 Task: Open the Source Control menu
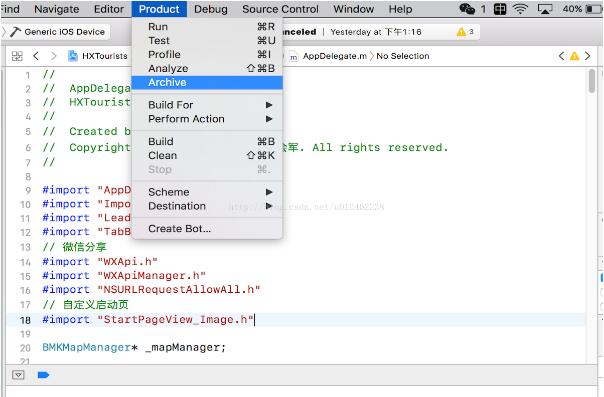click(x=280, y=9)
